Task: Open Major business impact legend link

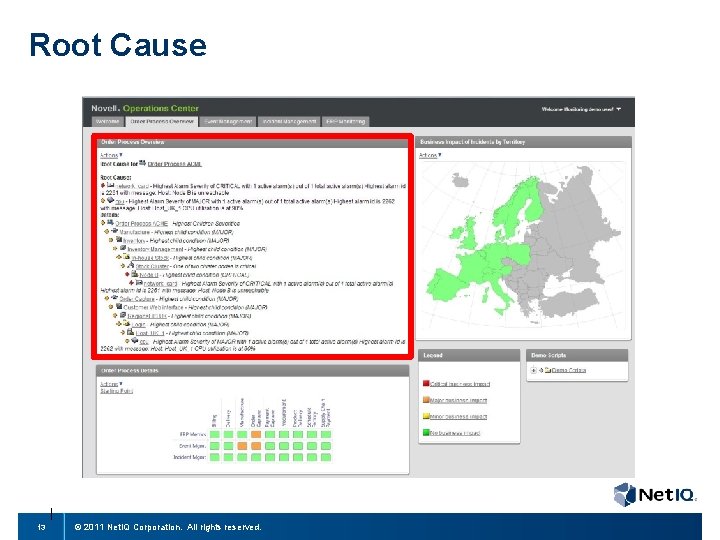Action: tap(458, 401)
